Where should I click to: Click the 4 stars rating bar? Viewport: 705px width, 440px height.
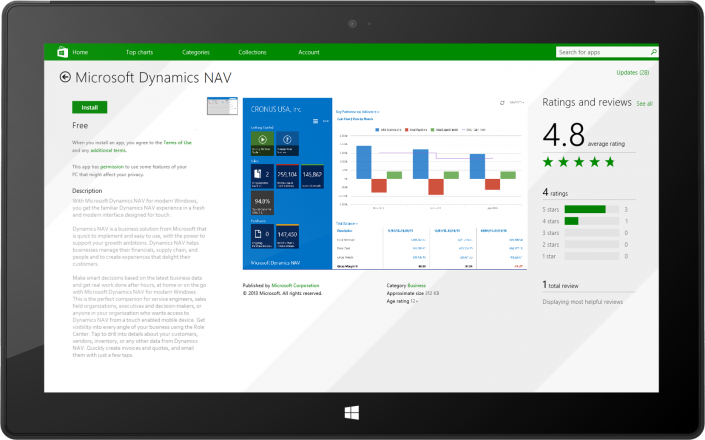(592, 221)
